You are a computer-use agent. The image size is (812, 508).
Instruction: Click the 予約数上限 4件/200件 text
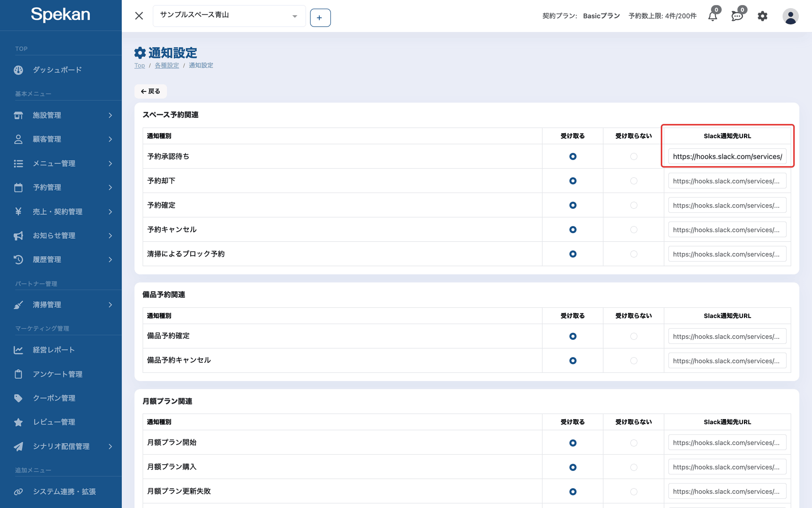coord(662,16)
